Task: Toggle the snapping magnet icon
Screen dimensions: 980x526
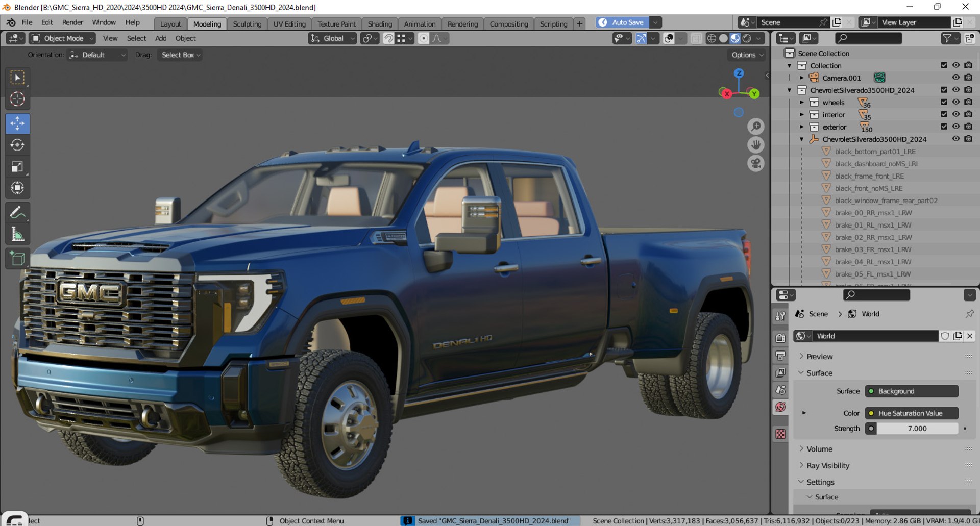Action: (388, 38)
